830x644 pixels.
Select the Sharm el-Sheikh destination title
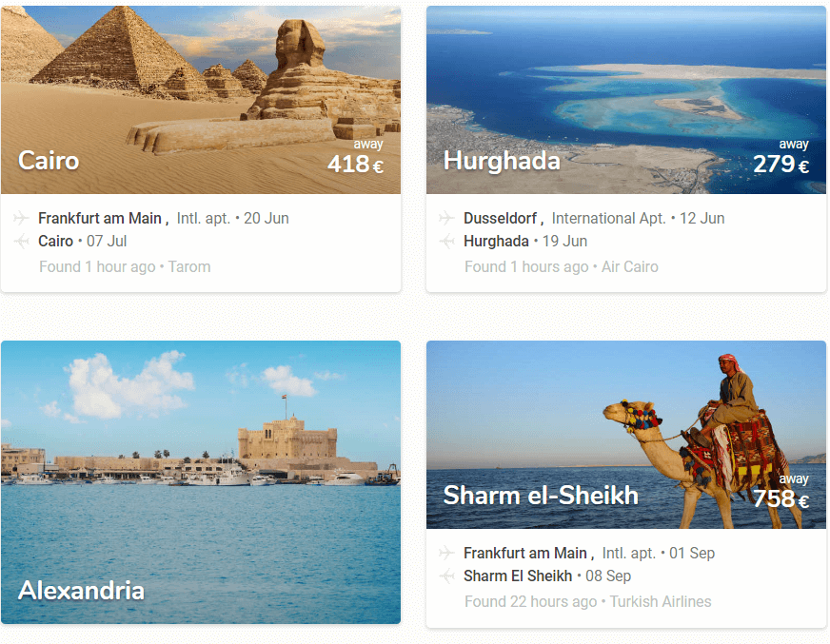541,496
